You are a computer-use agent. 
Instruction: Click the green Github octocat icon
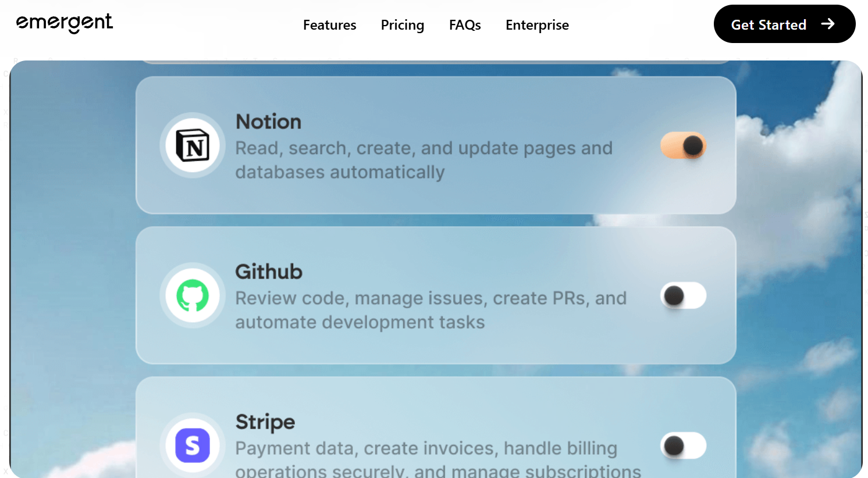(x=193, y=295)
